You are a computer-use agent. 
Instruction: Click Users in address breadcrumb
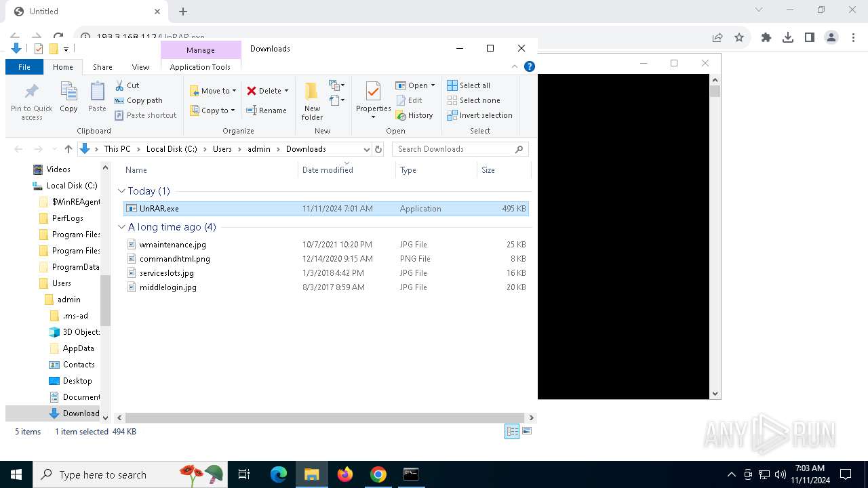tap(222, 149)
